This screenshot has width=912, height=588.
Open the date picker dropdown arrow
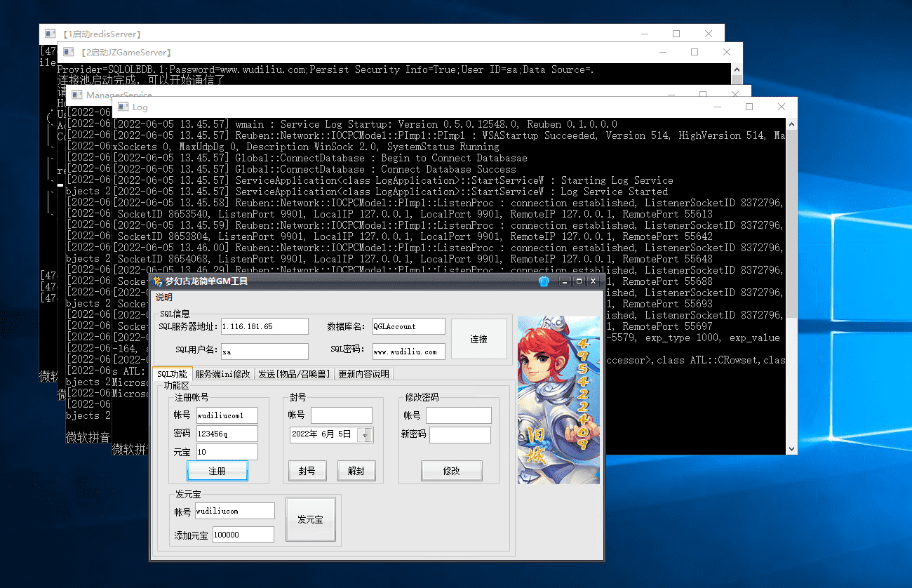click(366, 435)
